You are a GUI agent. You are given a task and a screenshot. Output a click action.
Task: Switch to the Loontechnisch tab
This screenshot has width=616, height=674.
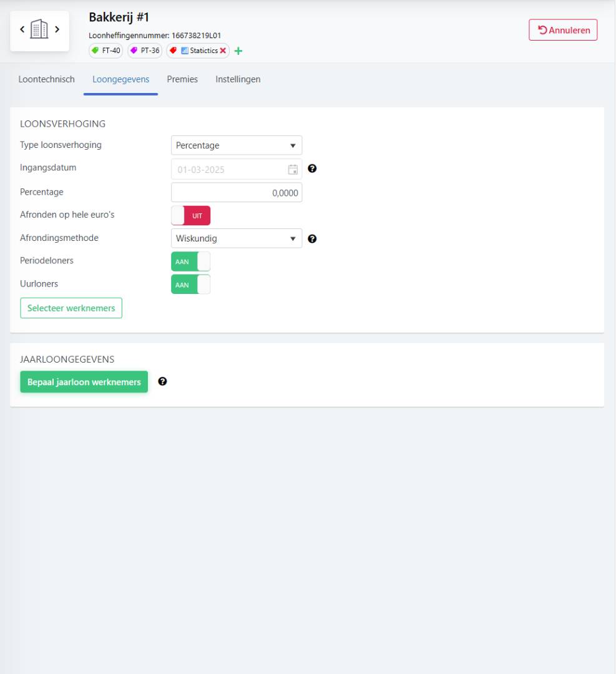tap(47, 79)
